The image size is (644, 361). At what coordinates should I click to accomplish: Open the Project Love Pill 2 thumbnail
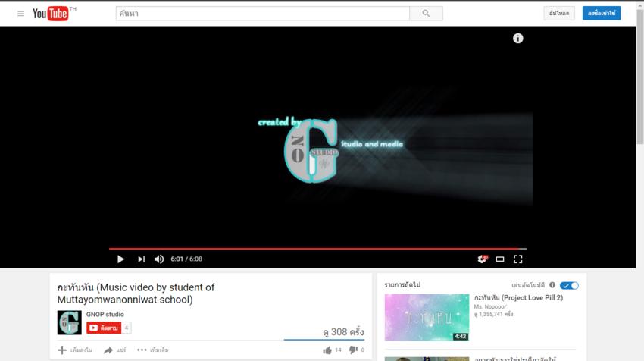[427, 317]
